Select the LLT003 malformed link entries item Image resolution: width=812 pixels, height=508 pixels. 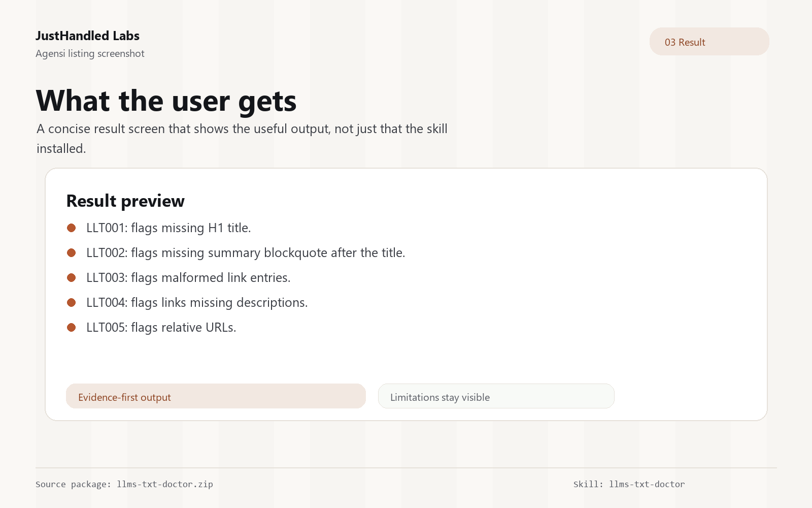click(x=188, y=278)
